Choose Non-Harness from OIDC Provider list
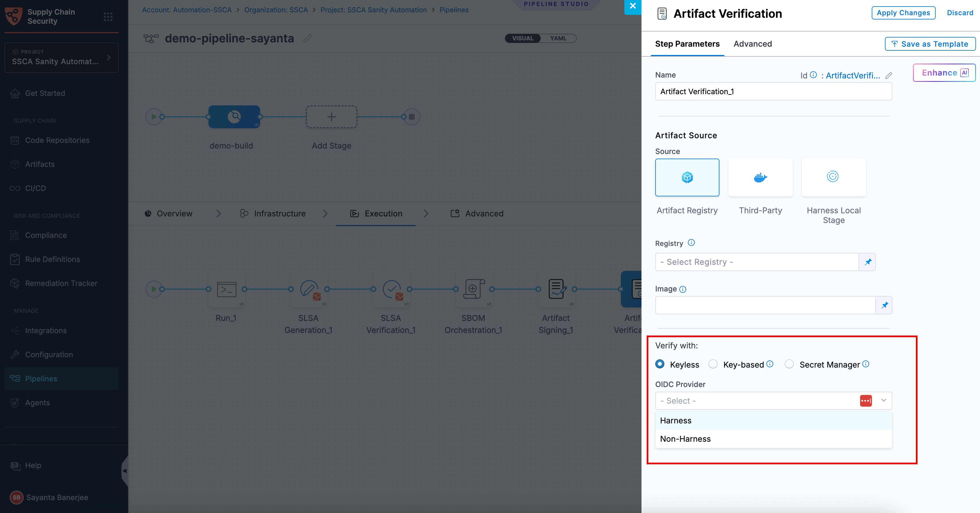Viewport: 980px width, 513px height. point(774,439)
